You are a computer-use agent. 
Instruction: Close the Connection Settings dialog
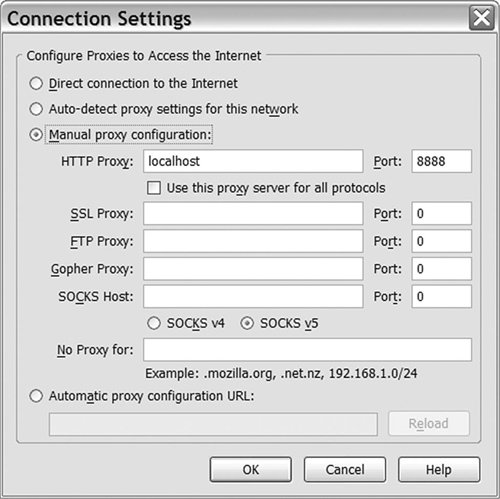point(481,18)
